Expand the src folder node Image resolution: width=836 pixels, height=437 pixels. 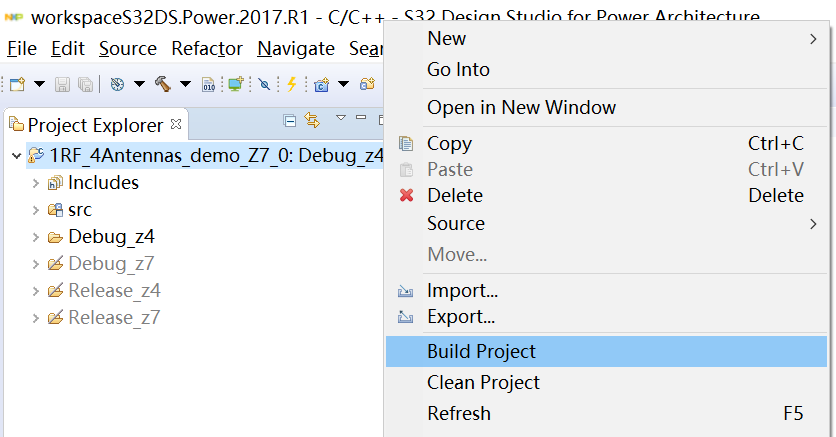point(36,210)
